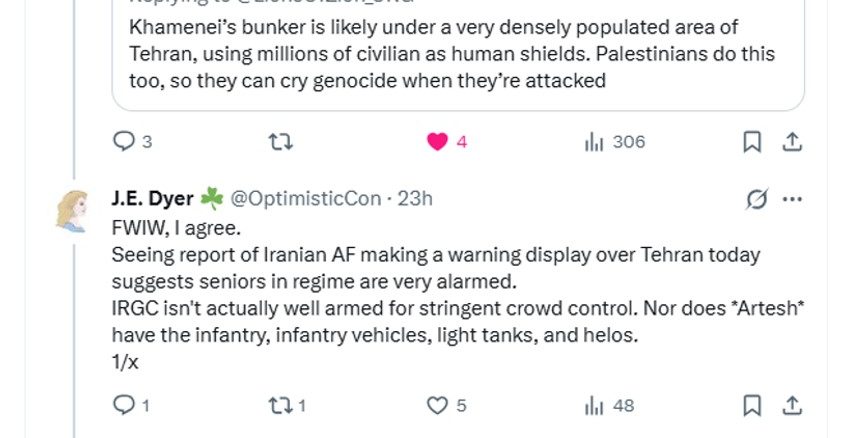
Task: Repost J.E. Dyer's tweet with 1 repost
Action: [x=283, y=405]
